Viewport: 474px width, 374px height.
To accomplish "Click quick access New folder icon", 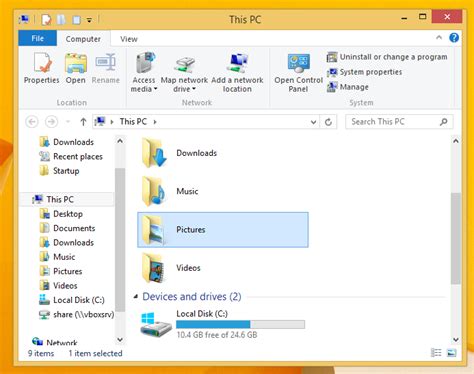I will 61,20.
